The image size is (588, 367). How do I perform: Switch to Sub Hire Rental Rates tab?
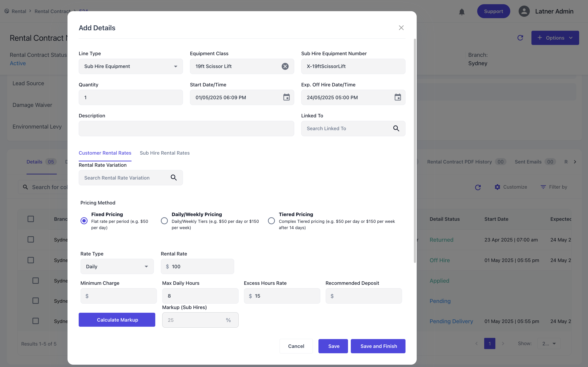pyautogui.click(x=165, y=153)
